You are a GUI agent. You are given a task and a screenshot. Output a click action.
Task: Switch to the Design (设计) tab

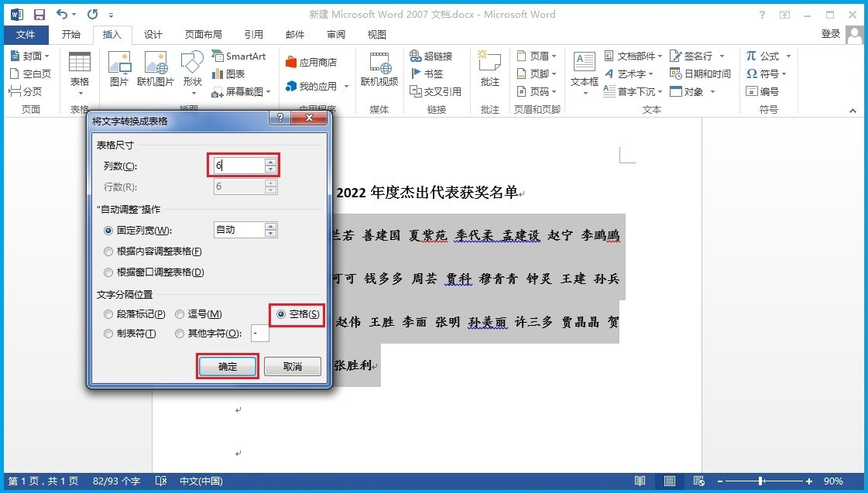click(x=153, y=34)
